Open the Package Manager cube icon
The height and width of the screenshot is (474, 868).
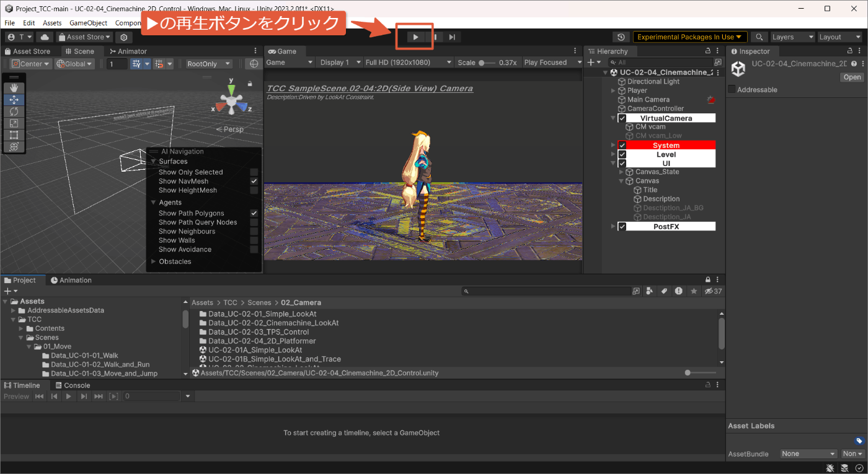[123, 37]
